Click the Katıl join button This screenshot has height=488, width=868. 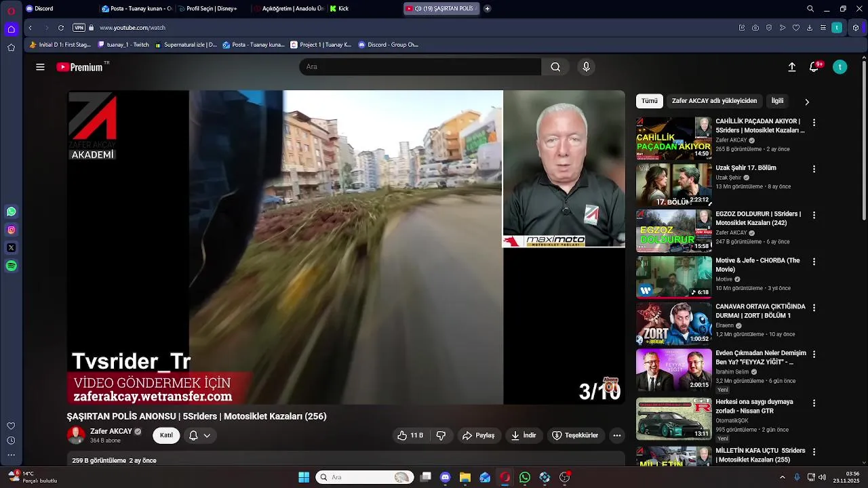166,435
